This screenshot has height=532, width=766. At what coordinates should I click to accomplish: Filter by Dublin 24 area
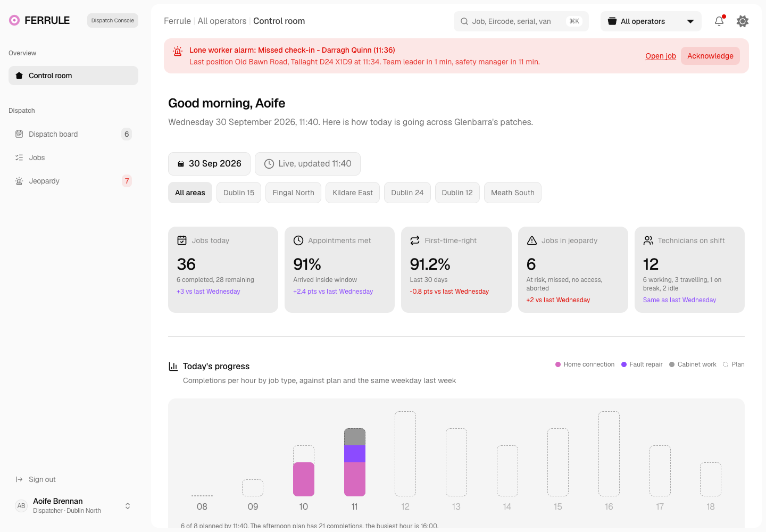pos(407,193)
